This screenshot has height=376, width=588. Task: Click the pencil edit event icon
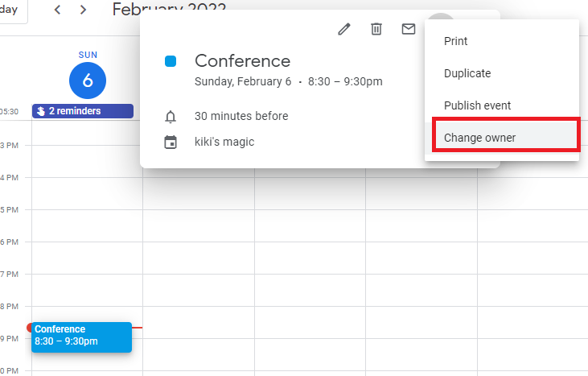coord(344,29)
